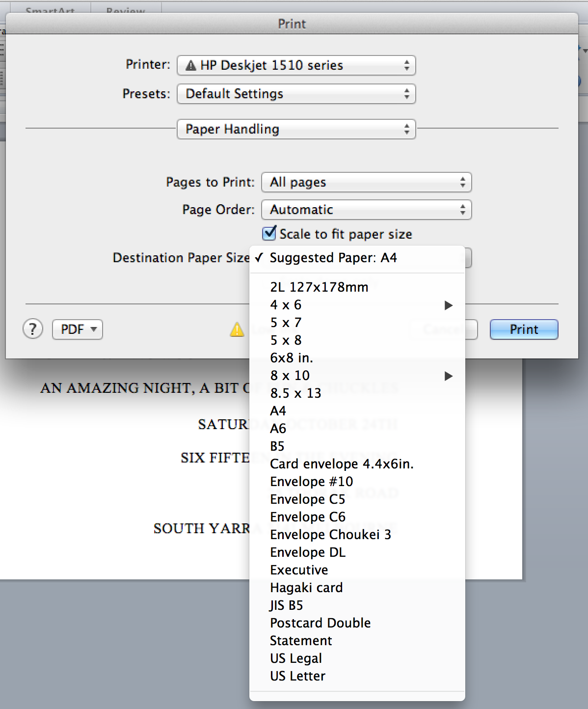The height and width of the screenshot is (709, 588).
Task: Choose A4 from paper size list
Action: click(x=357, y=411)
